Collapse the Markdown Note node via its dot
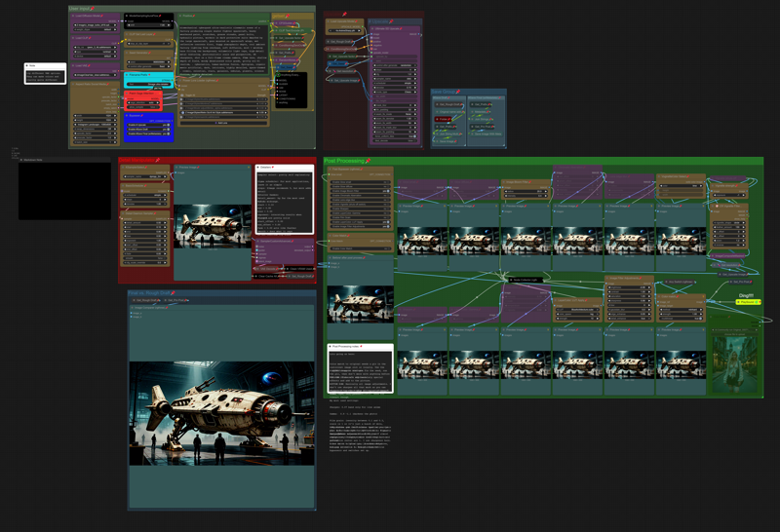This screenshot has height=532, width=780. pyautogui.click(x=21, y=160)
